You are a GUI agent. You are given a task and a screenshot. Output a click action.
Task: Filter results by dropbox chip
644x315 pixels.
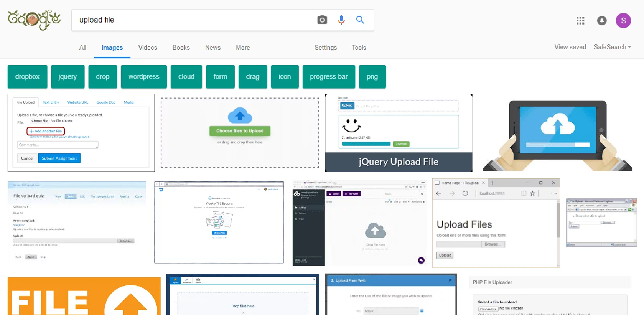pos(27,77)
